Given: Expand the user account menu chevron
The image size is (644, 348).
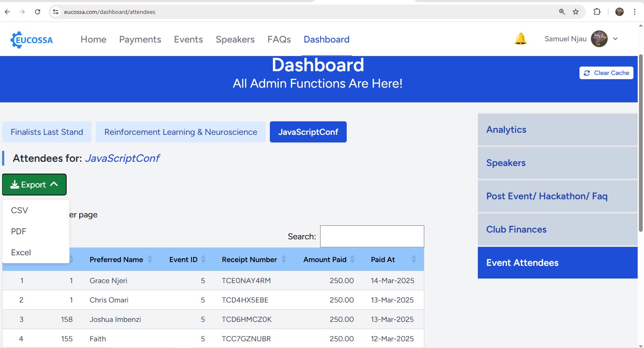Looking at the screenshot, I should (615, 39).
